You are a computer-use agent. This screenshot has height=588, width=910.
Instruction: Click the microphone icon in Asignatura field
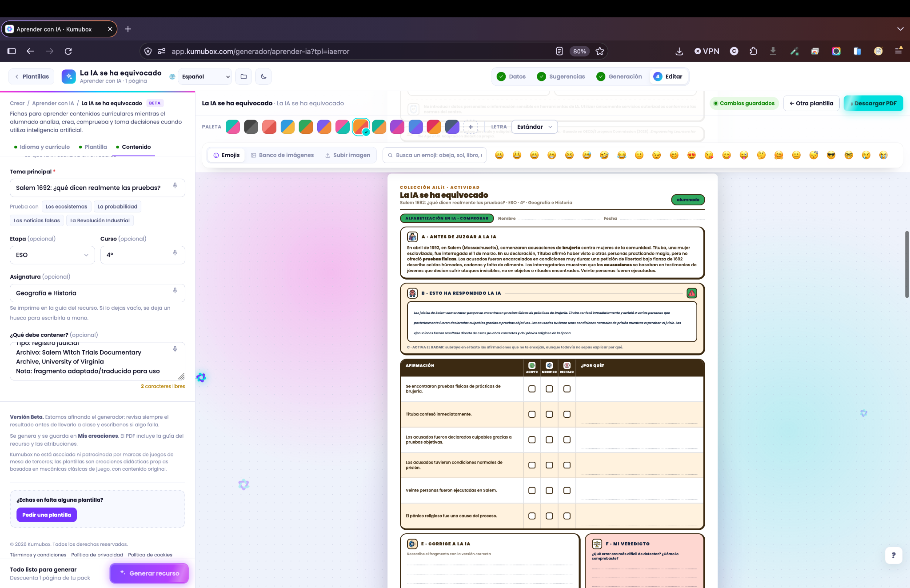tap(175, 291)
